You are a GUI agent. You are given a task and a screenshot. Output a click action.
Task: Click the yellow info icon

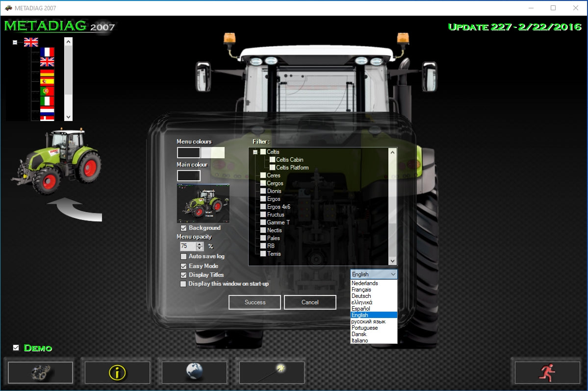pyautogui.click(x=117, y=372)
